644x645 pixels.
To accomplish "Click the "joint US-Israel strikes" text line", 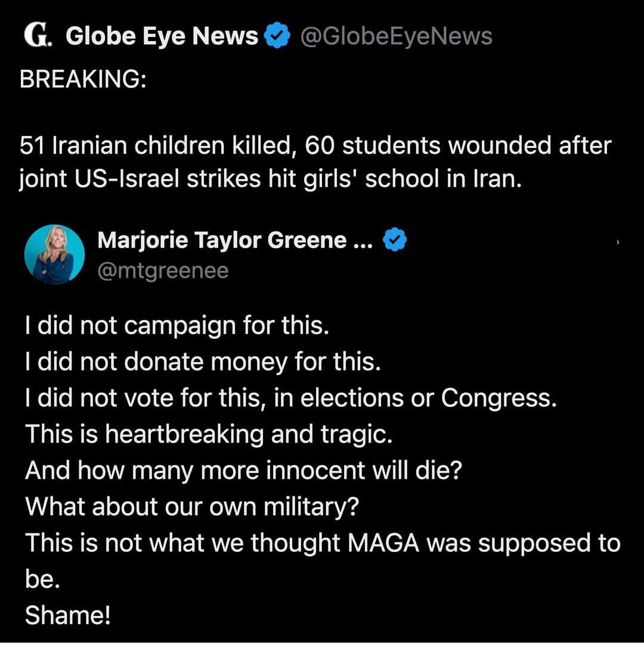I will 270,180.
